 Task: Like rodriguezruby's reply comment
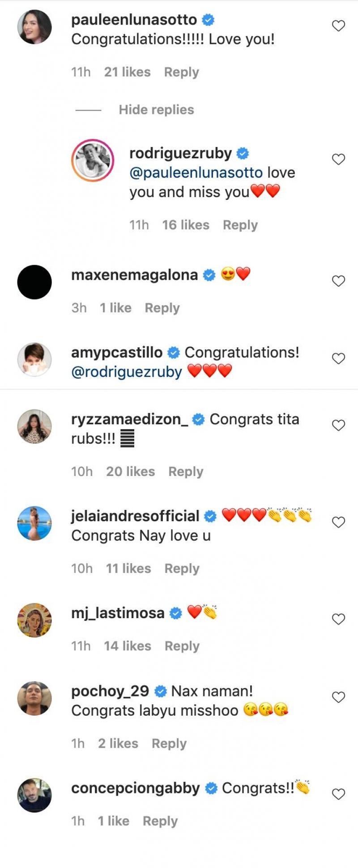click(x=338, y=159)
